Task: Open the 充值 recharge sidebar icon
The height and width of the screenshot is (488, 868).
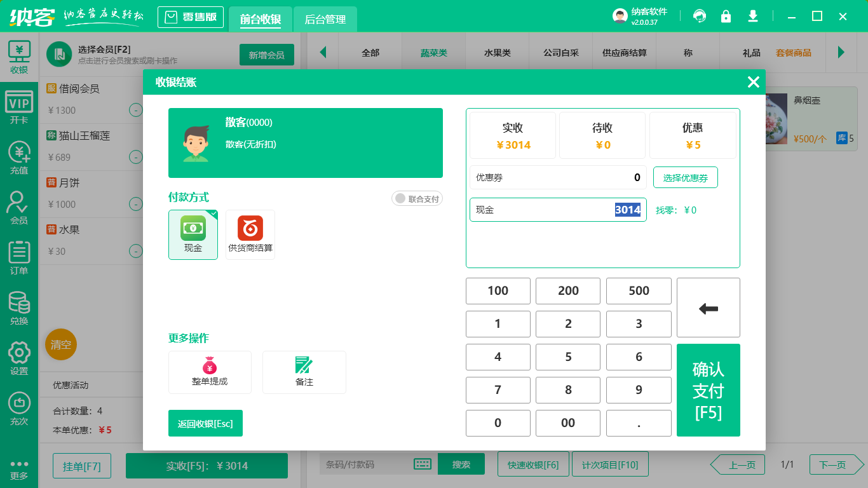Action: [19, 158]
